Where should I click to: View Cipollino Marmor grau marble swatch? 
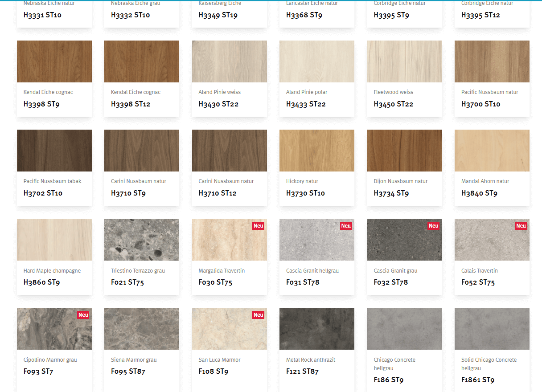(x=54, y=329)
